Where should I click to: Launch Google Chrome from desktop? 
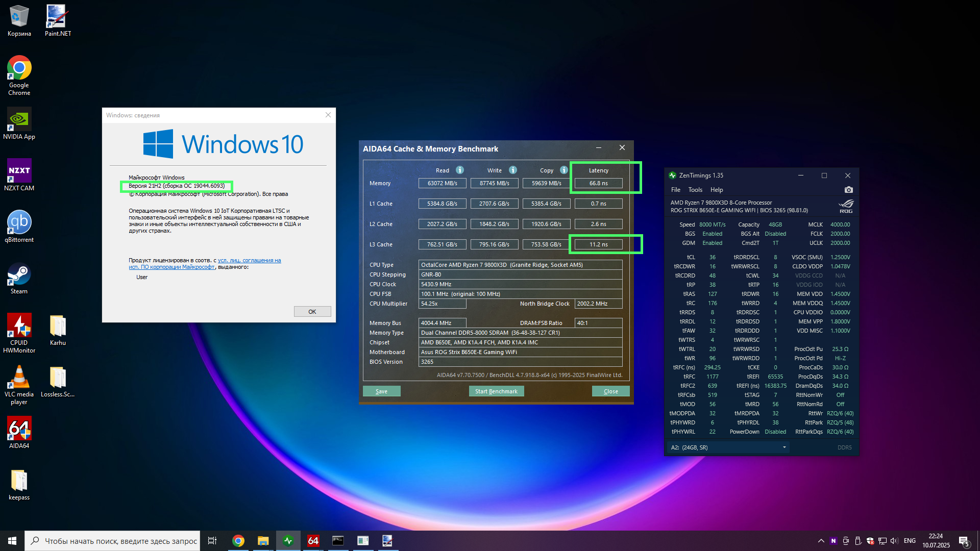click(x=19, y=76)
